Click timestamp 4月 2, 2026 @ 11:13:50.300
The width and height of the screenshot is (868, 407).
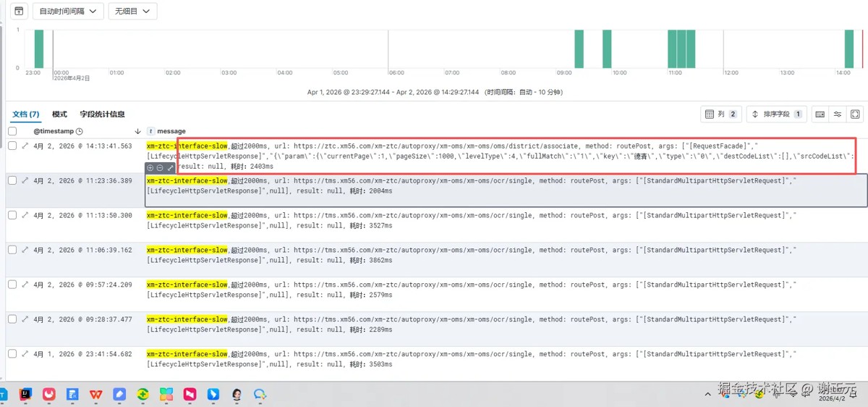point(82,215)
